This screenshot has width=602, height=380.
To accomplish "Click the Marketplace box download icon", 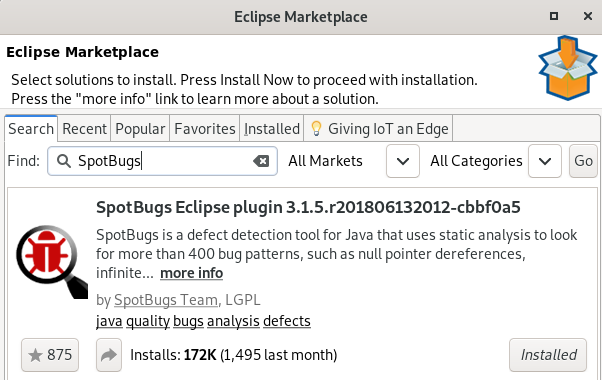I will pyautogui.click(x=567, y=68).
